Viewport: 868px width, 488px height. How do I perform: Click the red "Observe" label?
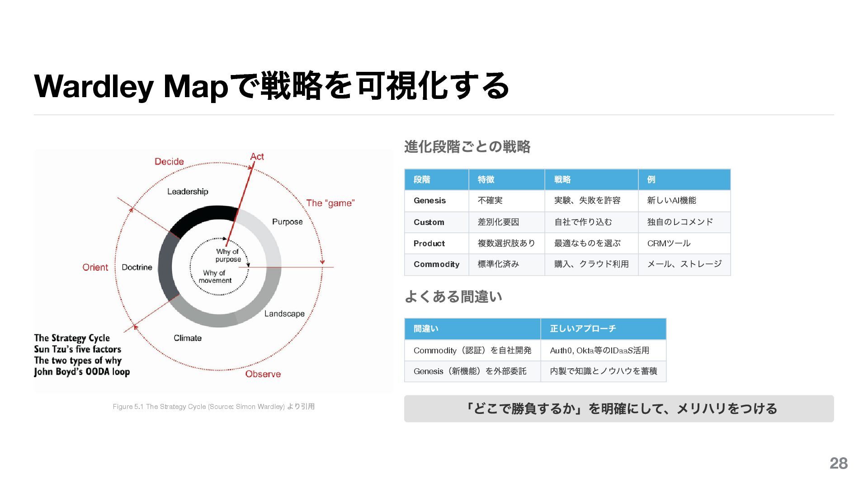tap(263, 374)
